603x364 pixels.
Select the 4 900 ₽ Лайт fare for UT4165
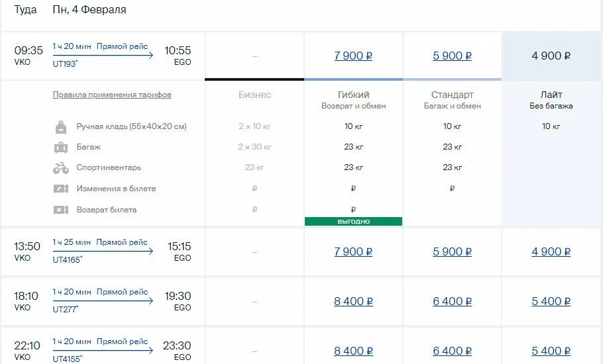(551, 252)
